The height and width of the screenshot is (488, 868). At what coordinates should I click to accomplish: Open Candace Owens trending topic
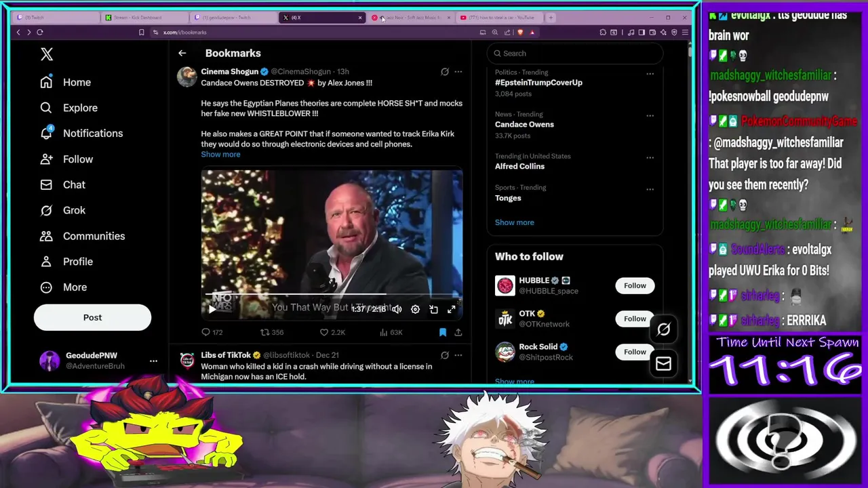coord(524,125)
